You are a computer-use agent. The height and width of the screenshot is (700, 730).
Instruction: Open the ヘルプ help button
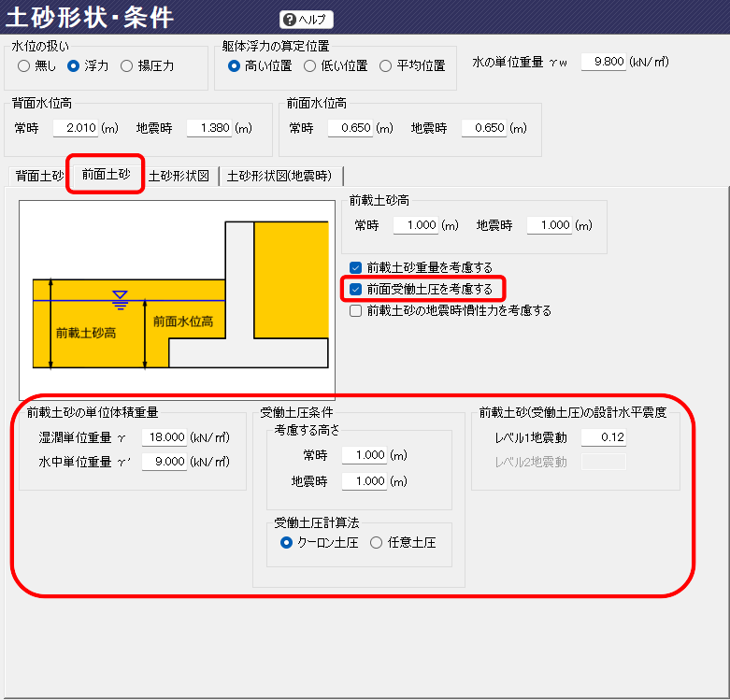[x=307, y=20]
